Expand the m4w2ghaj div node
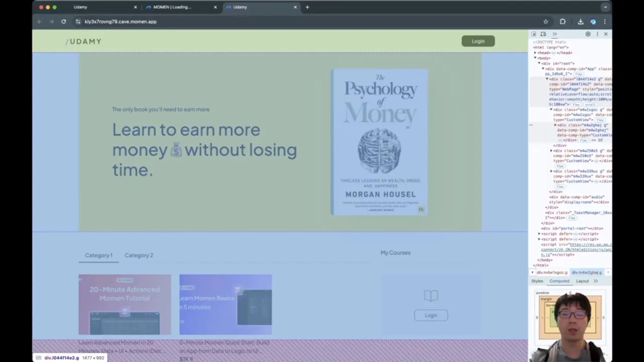 click(555, 125)
